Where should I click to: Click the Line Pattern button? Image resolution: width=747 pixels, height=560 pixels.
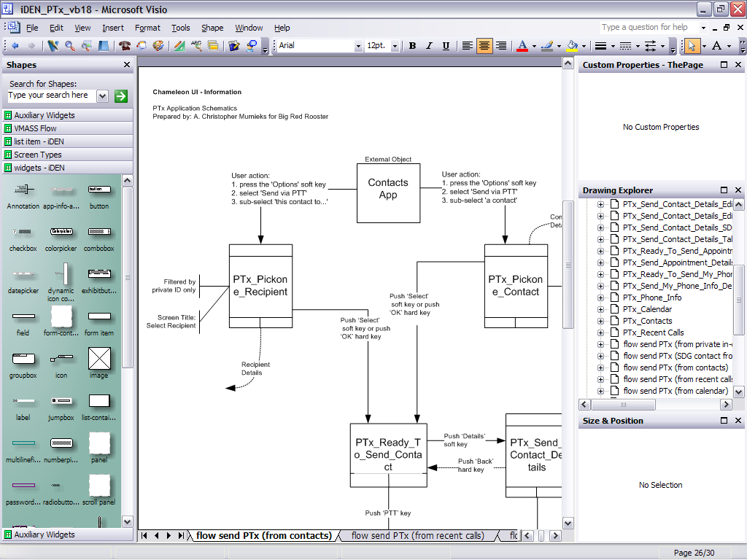(626, 46)
